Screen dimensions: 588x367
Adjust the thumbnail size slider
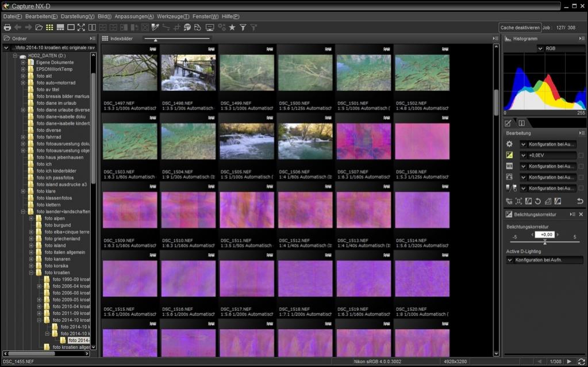point(176,39)
